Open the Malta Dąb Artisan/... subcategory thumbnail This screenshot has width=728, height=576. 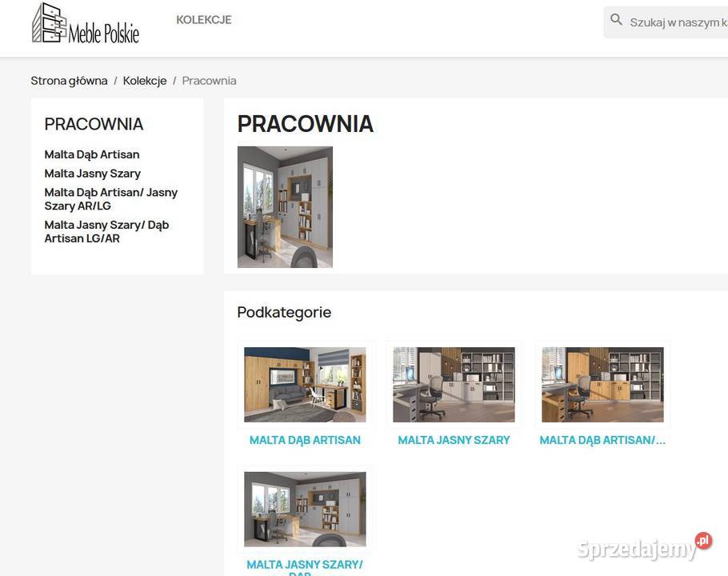pyautogui.click(x=602, y=385)
